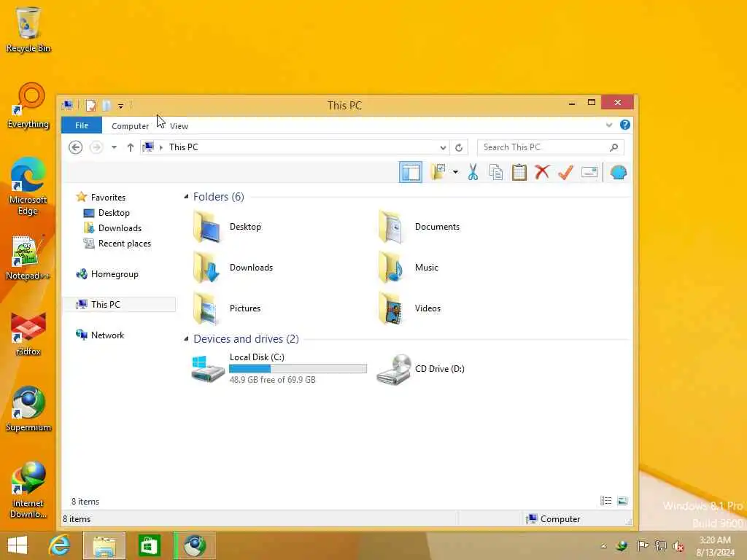Open the View ribbon tab
Screen dimensions: 747x560
click(179, 126)
